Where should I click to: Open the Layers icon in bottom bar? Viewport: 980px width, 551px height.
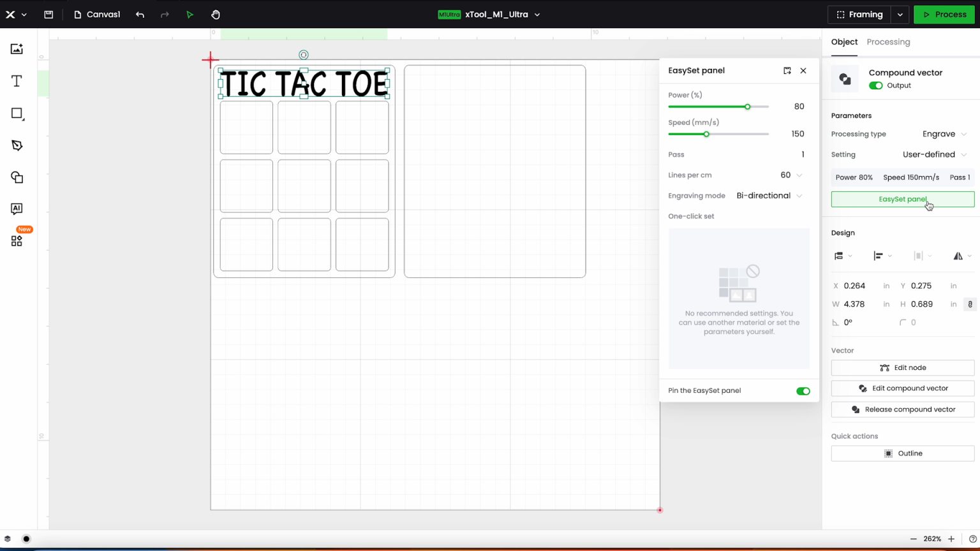pos(8,539)
